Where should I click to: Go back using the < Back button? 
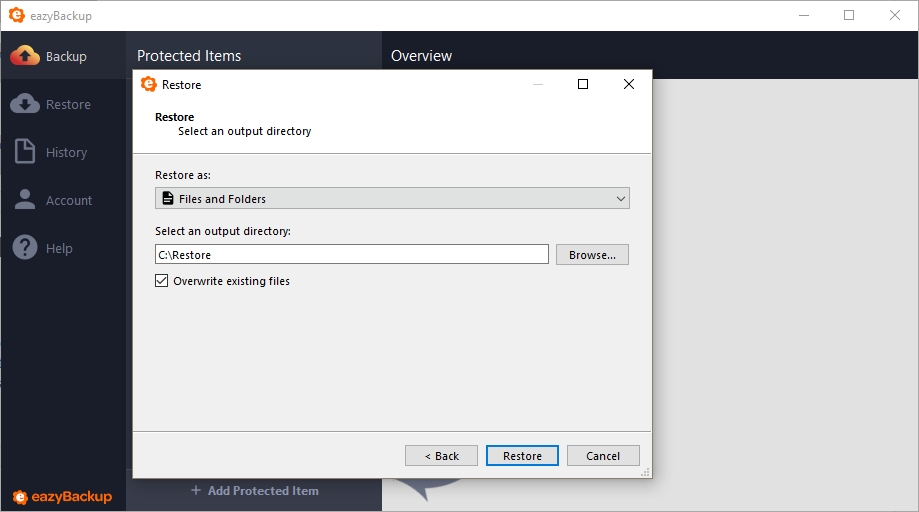(441, 456)
